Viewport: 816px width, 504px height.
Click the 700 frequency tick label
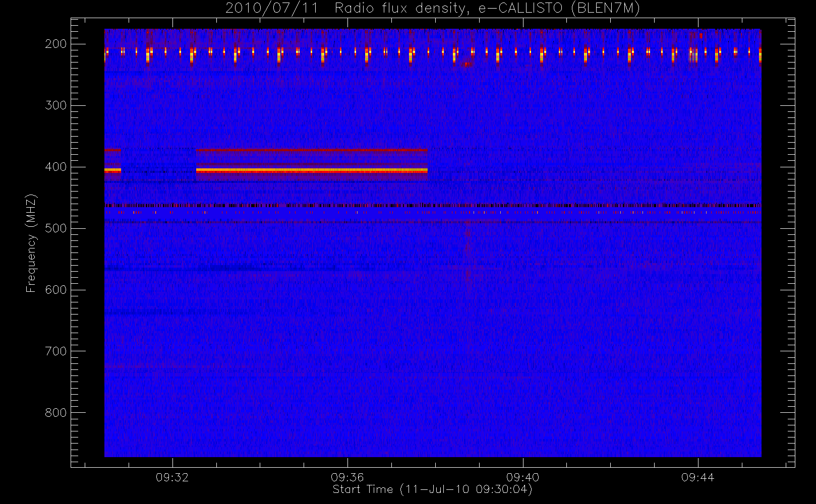55,351
